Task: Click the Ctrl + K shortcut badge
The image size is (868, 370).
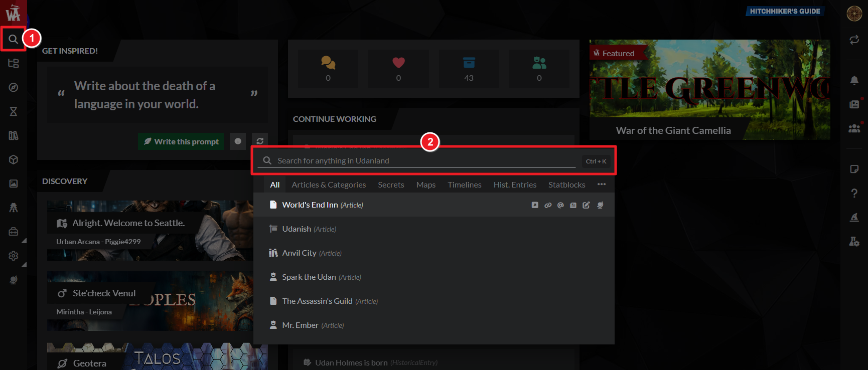Action: (x=596, y=161)
